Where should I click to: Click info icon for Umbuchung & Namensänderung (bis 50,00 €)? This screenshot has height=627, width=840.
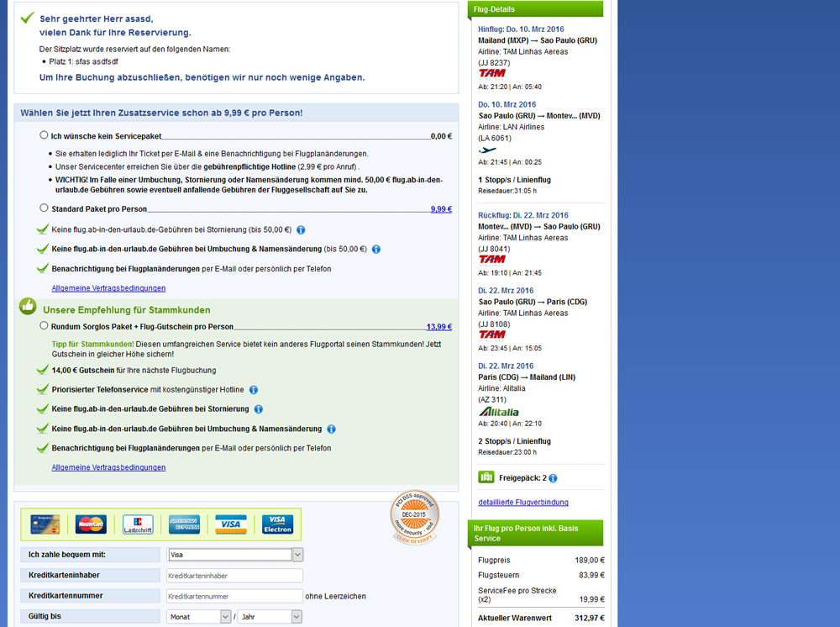[376, 250]
